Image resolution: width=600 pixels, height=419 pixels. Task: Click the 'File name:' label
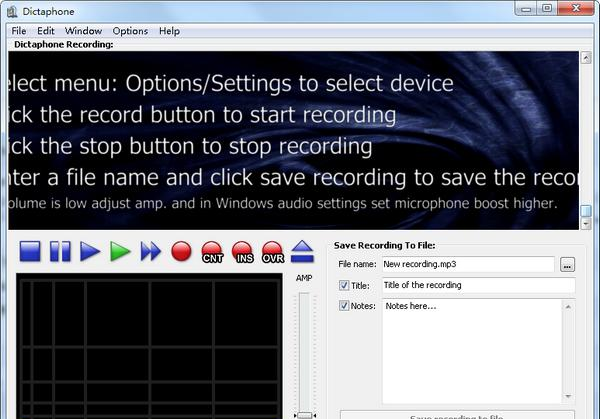click(357, 264)
